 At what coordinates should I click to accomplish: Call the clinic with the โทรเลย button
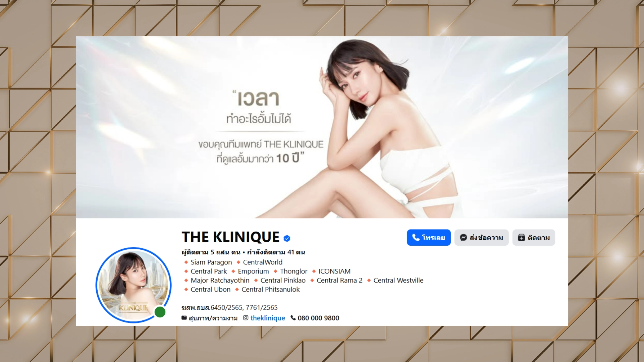429,237
